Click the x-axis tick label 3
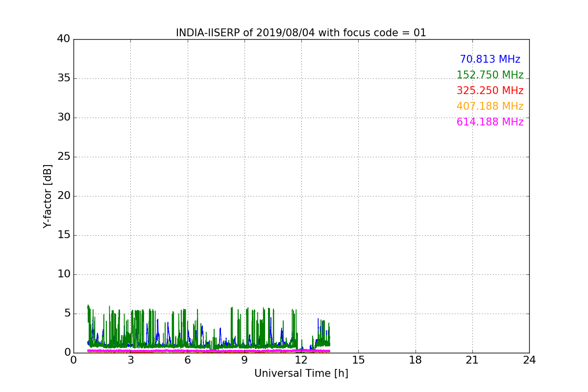This screenshot has width=588, height=392. click(130, 360)
